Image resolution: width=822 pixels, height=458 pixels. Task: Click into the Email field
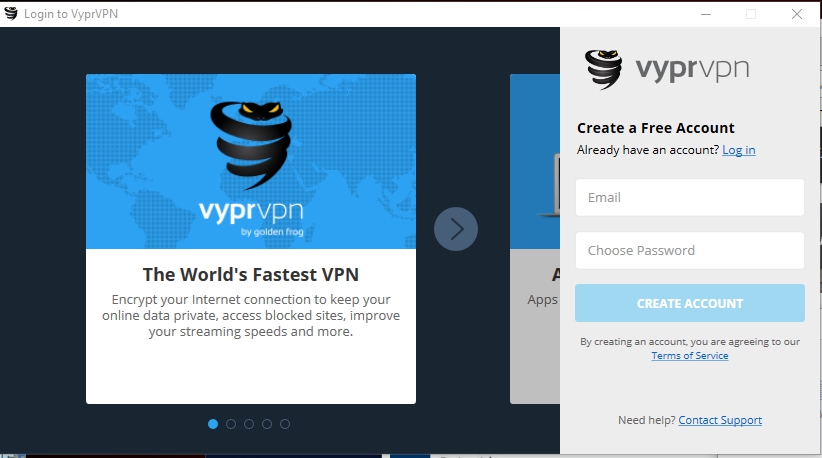click(x=689, y=198)
